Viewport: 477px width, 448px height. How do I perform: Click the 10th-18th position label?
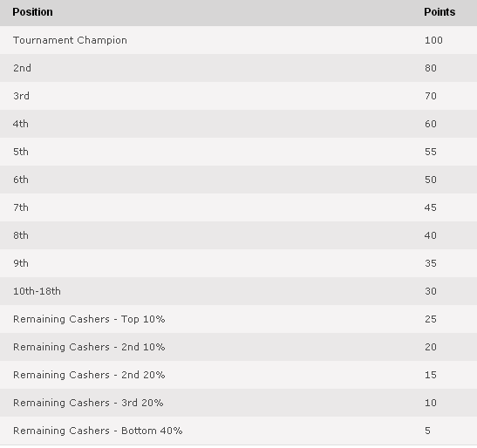(x=37, y=291)
